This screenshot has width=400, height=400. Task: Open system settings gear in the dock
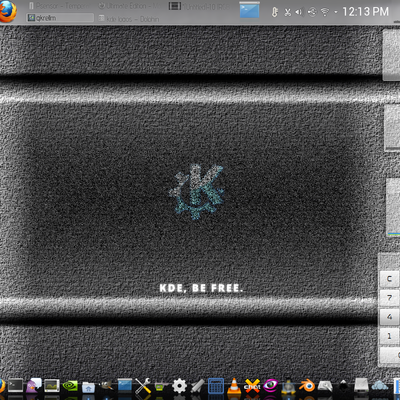point(179,386)
